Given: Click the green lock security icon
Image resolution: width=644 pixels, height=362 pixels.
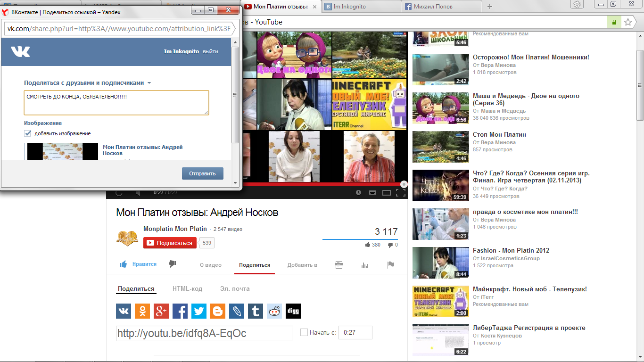Looking at the screenshot, I should [614, 22].
